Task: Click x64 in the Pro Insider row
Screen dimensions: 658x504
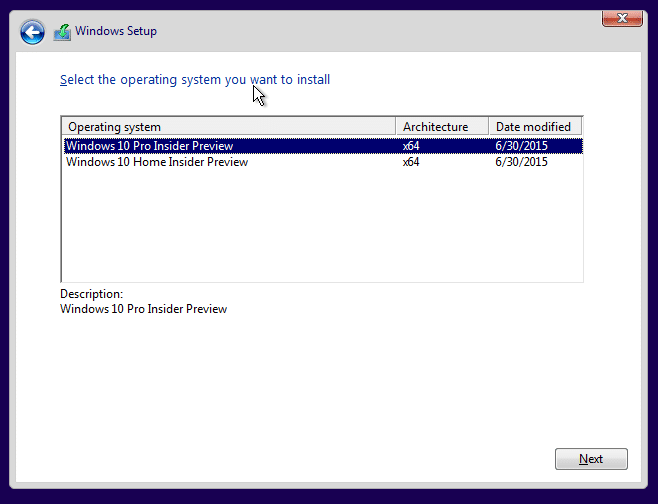Action: coord(411,146)
